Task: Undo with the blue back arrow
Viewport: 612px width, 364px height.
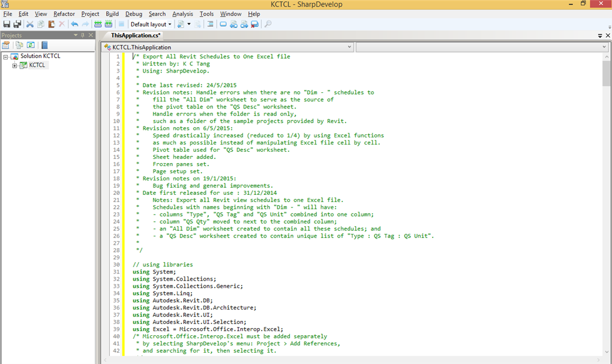Action: click(x=74, y=24)
